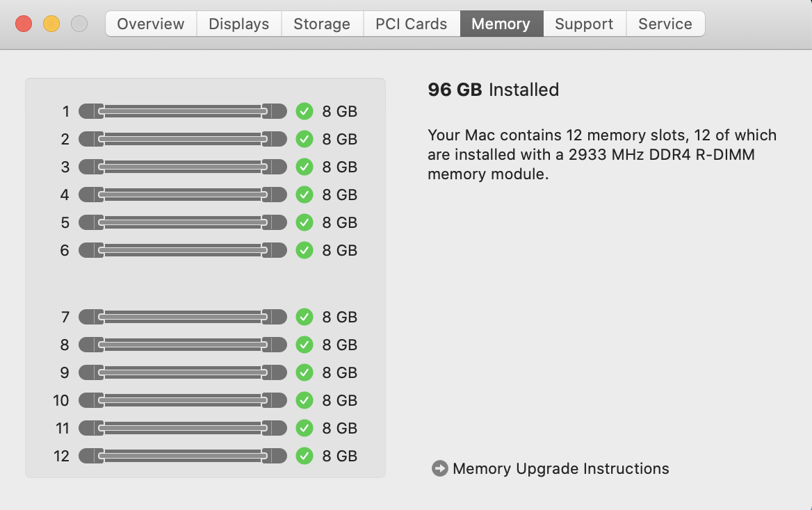Select the memory stick icon in slot 6
The height and width of the screenshot is (510, 812).
point(183,250)
